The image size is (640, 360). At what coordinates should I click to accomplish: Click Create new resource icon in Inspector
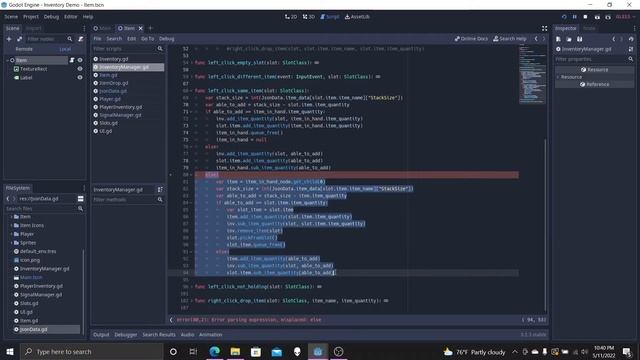pyautogui.click(x=558, y=39)
